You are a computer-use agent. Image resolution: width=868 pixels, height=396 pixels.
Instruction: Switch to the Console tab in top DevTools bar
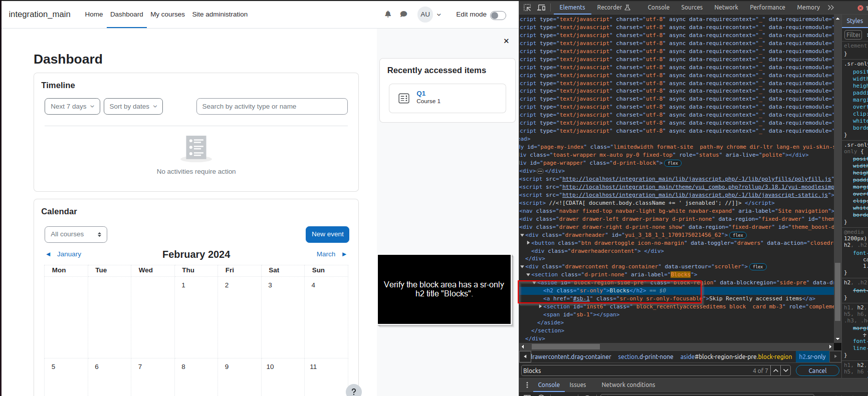pyautogui.click(x=658, y=8)
